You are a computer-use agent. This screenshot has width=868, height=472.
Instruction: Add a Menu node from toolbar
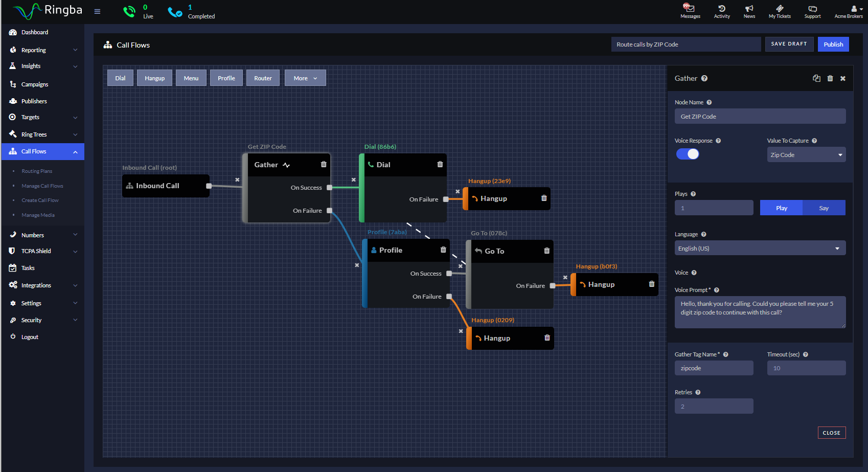click(191, 78)
